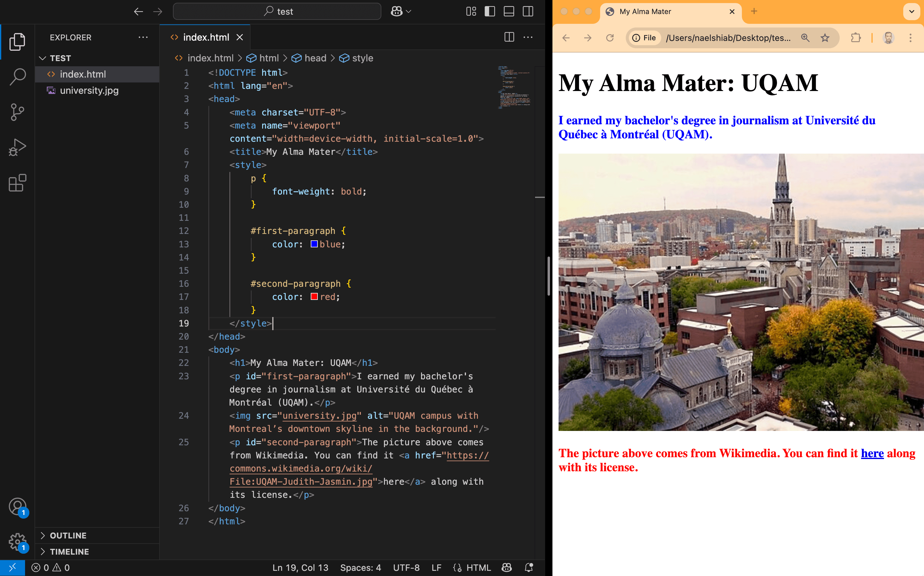
Task: Bookmark page with star icon in Chrome
Action: coord(825,38)
